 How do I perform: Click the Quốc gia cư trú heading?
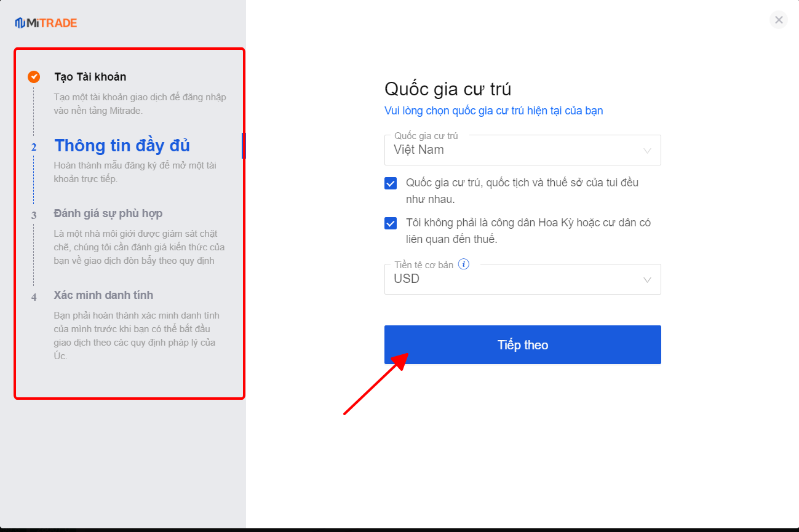[x=448, y=89]
